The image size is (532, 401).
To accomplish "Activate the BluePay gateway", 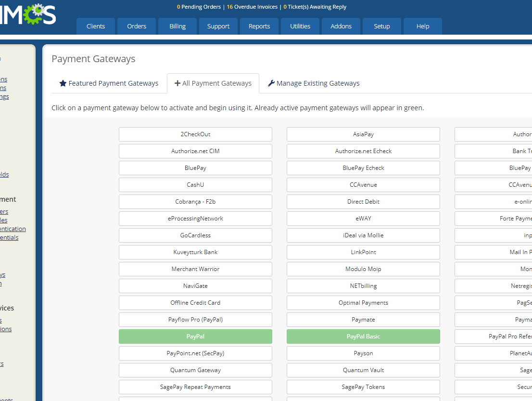I will [195, 168].
